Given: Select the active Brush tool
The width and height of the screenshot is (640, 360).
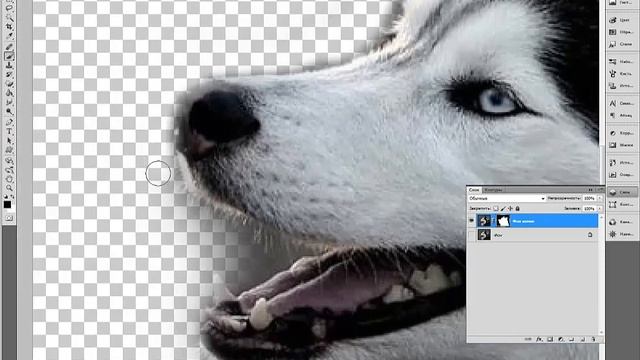Looking at the screenshot, I should pos(9,56).
